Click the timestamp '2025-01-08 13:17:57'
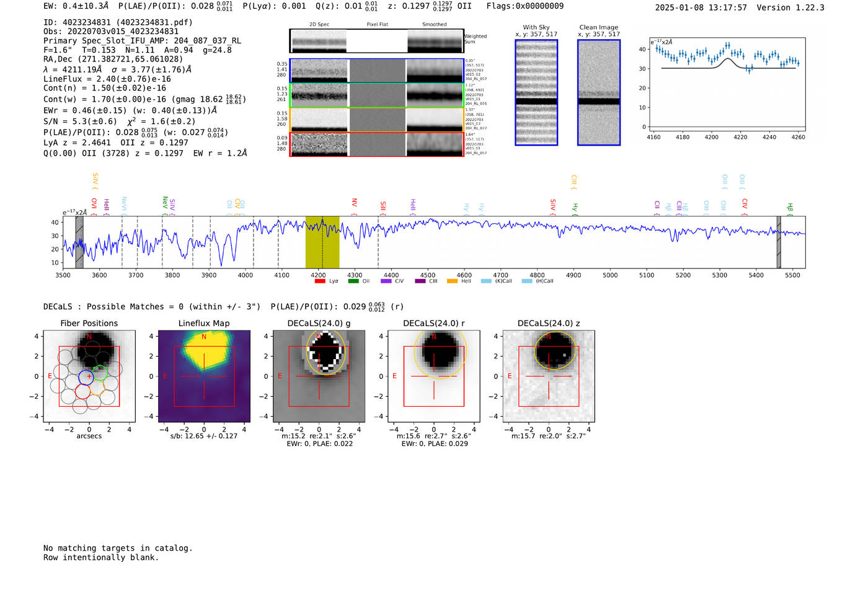868x591 pixels. coord(701,7)
